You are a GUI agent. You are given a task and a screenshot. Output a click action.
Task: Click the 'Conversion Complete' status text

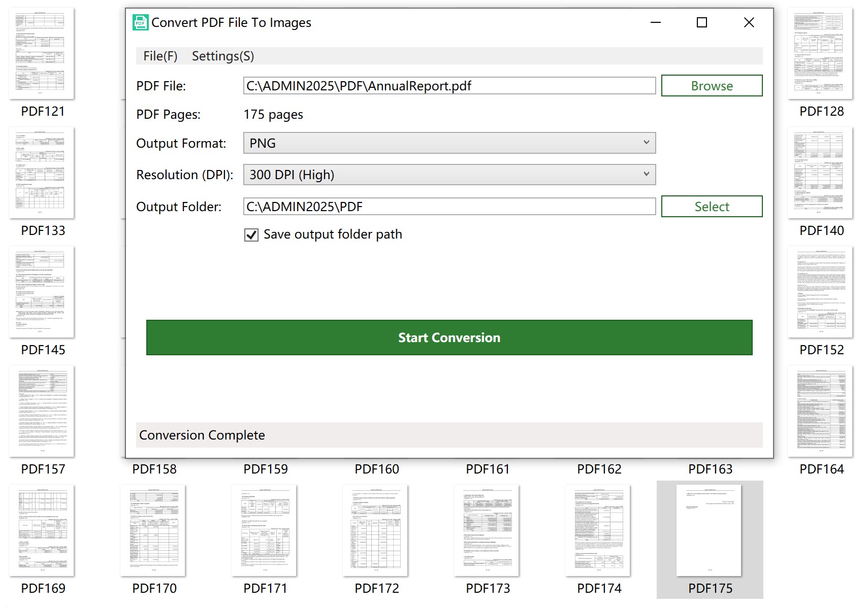pos(202,435)
